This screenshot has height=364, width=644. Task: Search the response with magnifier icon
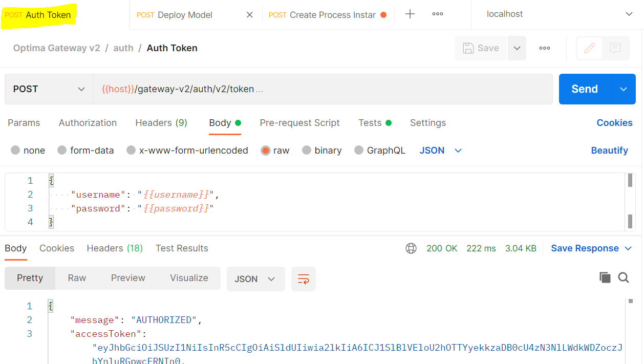coord(624,277)
